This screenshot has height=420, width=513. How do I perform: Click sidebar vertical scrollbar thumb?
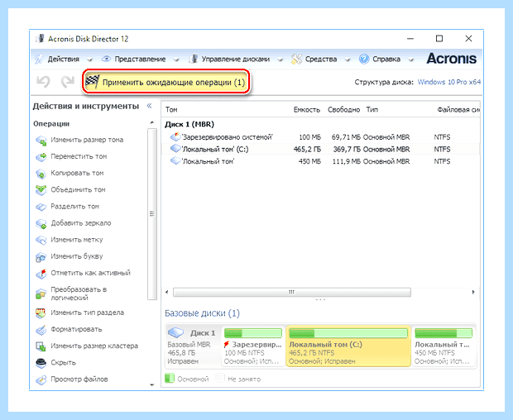[x=151, y=214]
